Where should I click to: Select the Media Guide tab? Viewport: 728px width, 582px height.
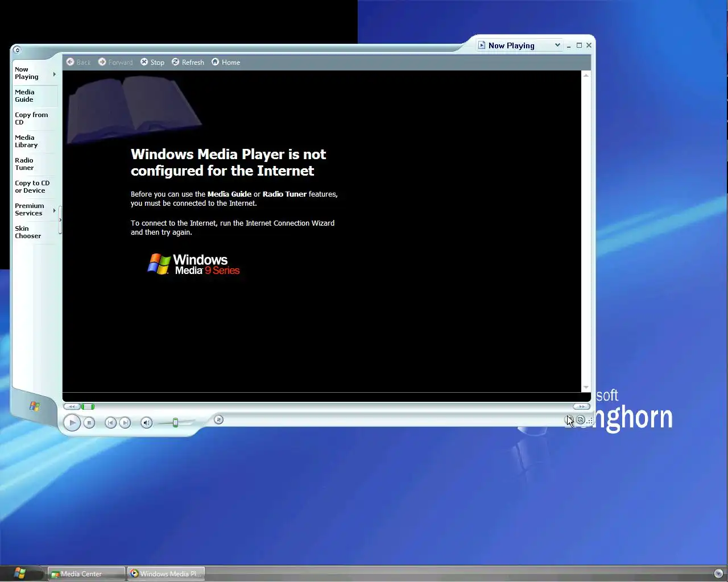35,95
